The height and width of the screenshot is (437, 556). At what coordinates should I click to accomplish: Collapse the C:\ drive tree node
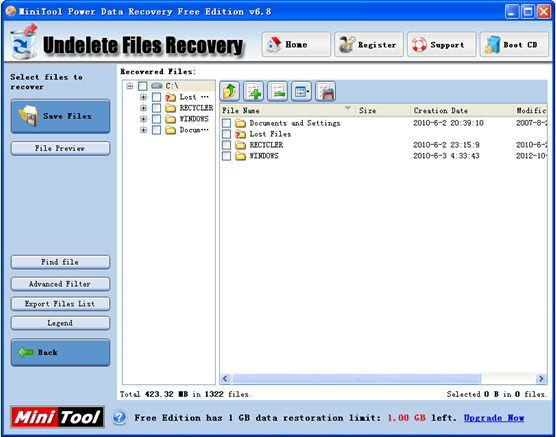coord(130,86)
